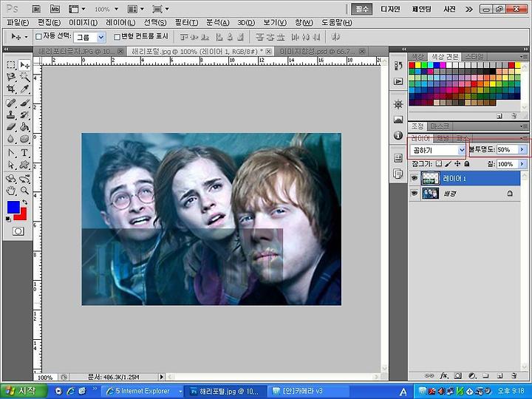Select the Sponge tool
The height and width of the screenshot is (399, 532).
pyautogui.click(x=24, y=139)
